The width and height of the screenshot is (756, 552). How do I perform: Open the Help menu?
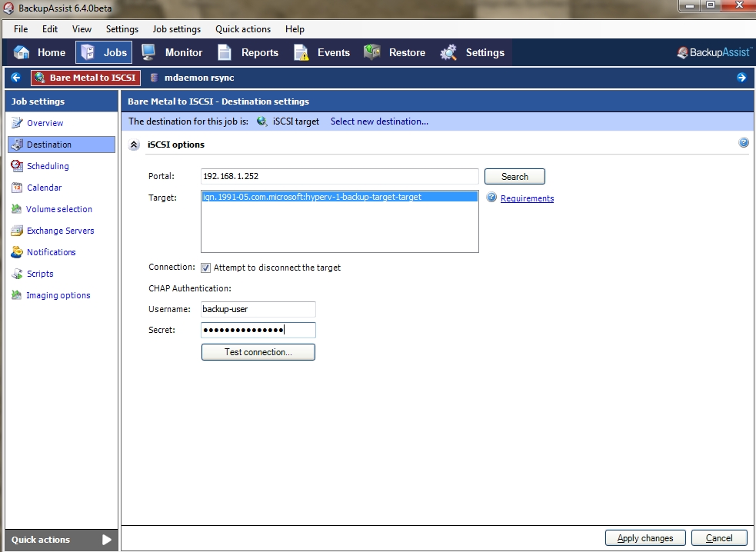[x=295, y=29]
